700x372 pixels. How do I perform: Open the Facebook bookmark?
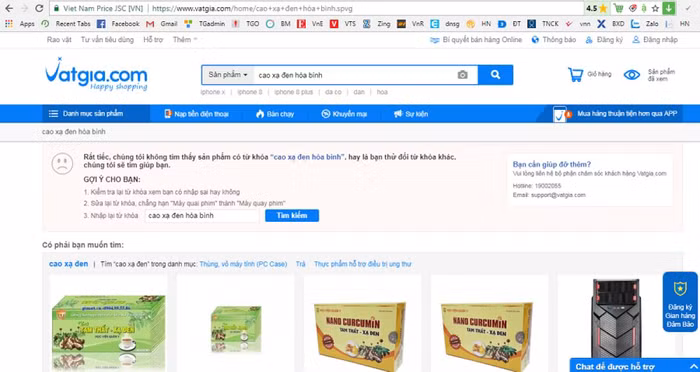pos(118,24)
